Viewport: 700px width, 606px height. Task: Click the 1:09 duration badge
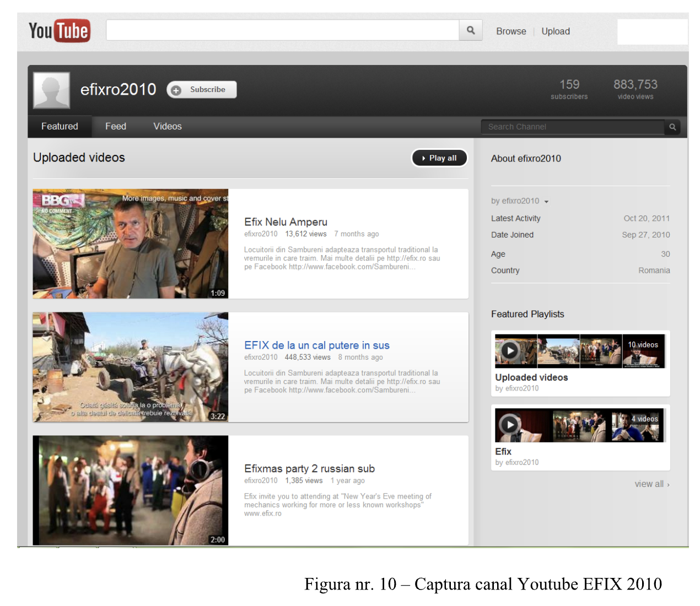coord(218,293)
